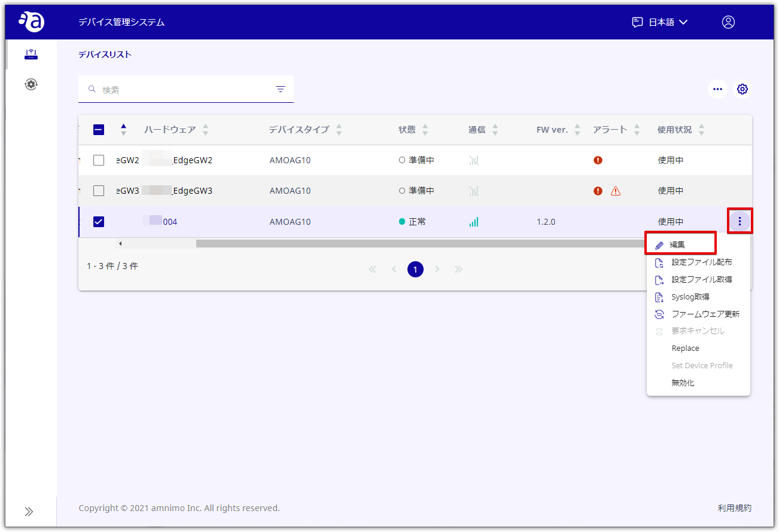Image resolution: width=779 pixels, height=532 pixels.
Task: Choose 無効化 menu item
Action: click(698, 383)
